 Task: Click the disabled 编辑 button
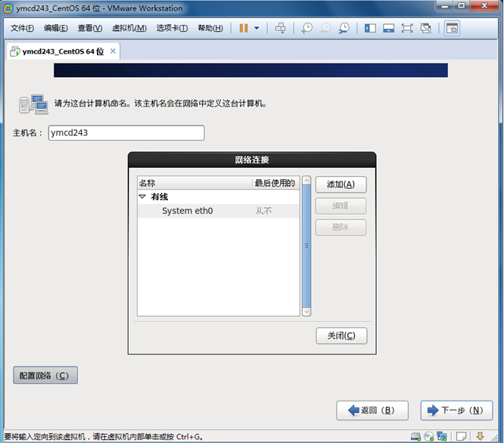341,206
